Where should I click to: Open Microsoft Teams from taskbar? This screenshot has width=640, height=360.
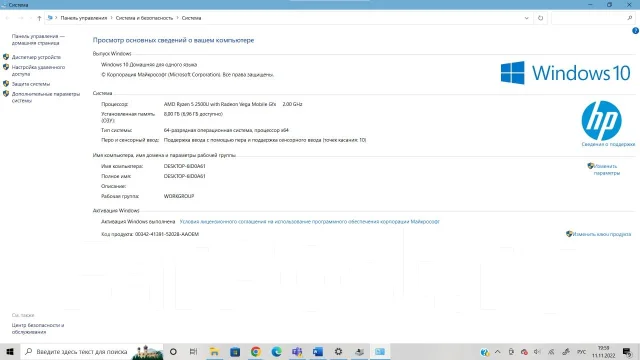[297, 351]
